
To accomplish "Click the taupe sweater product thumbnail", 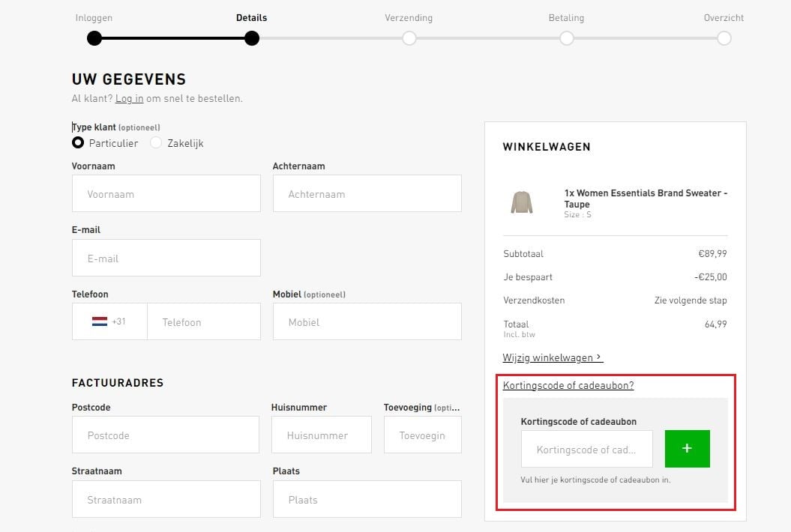I will [x=521, y=202].
